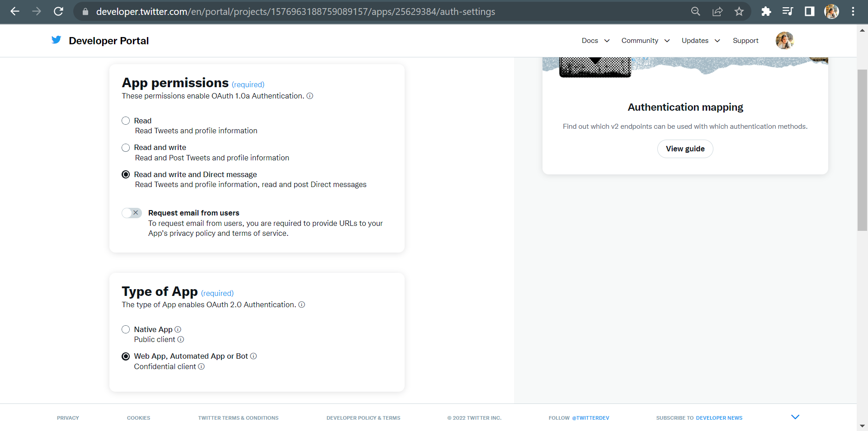The height and width of the screenshot is (431, 868).
Task: Open the browser Extensions puzzle icon
Action: click(766, 11)
